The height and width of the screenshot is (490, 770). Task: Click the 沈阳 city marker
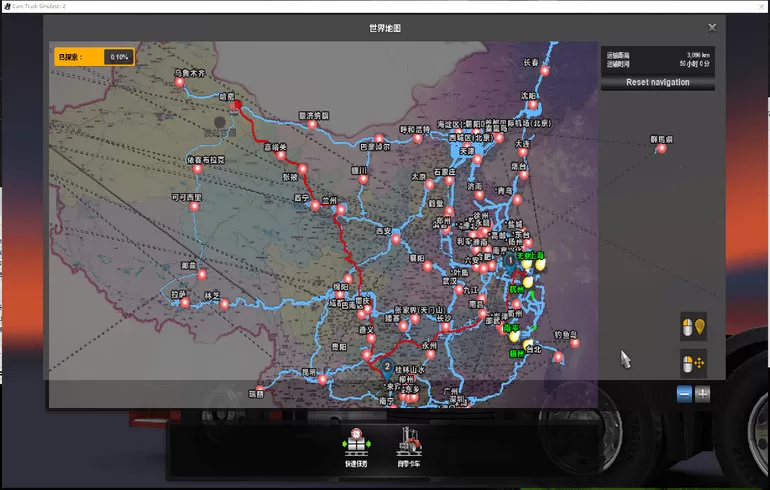(533, 104)
